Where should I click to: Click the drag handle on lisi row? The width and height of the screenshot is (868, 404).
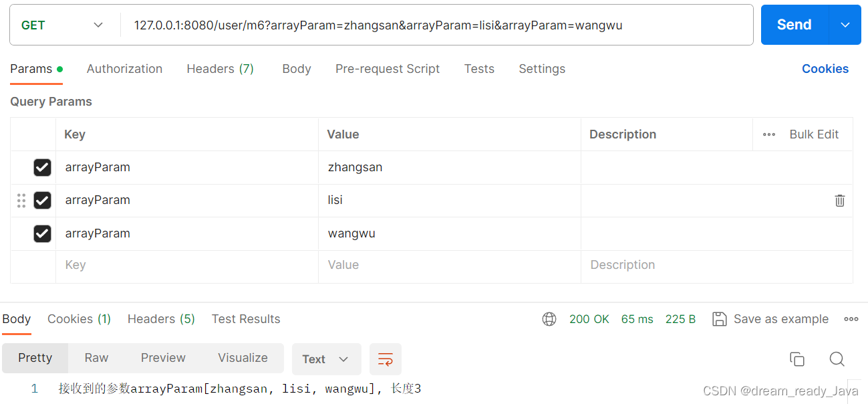pyautogui.click(x=21, y=200)
